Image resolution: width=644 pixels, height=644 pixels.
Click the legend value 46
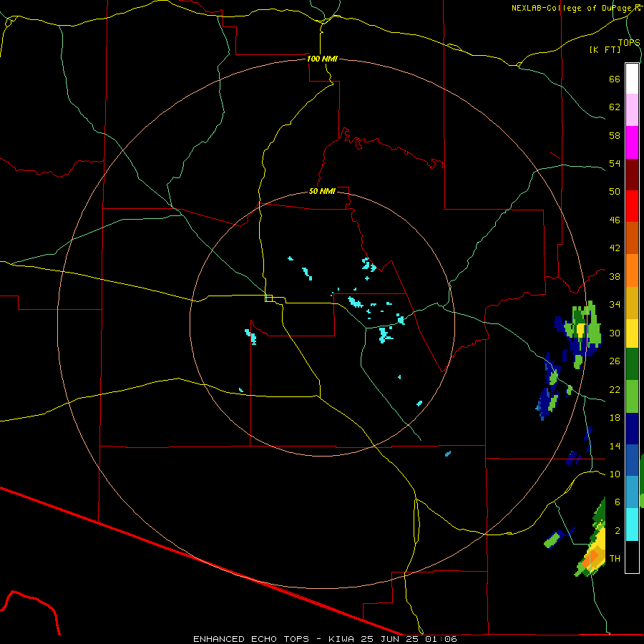(x=615, y=220)
